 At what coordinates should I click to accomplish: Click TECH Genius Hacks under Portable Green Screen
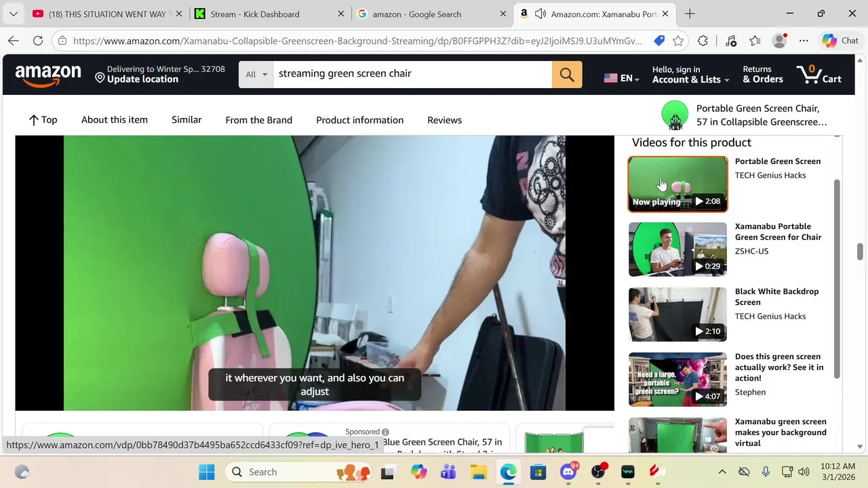pyautogui.click(x=770, y=176)
